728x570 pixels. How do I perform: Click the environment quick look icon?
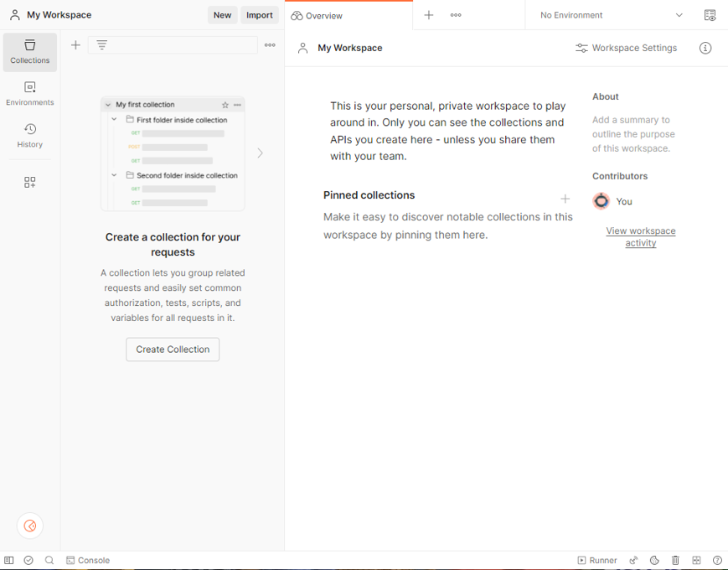coord(710,15)
